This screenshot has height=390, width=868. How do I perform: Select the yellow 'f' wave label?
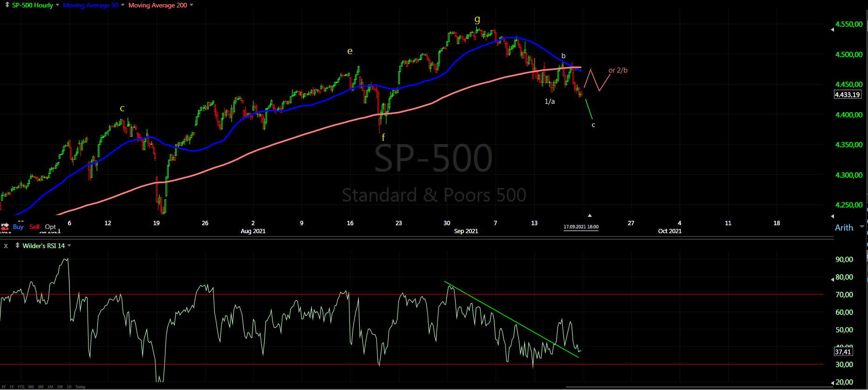[383, 137]
